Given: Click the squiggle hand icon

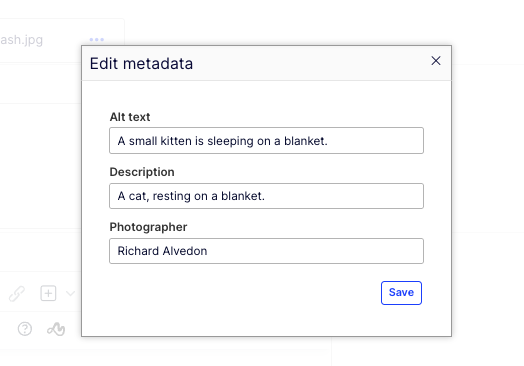Looking at the screenshot, I should (56, 329).
